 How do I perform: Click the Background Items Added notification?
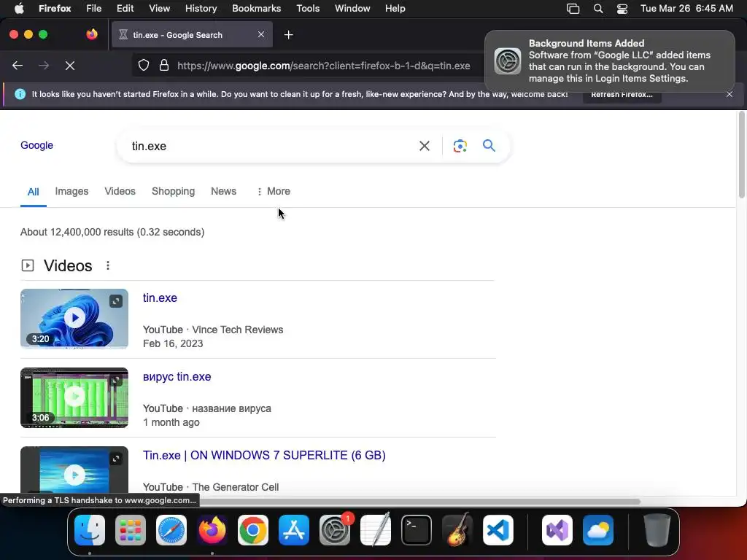(610, 61)
